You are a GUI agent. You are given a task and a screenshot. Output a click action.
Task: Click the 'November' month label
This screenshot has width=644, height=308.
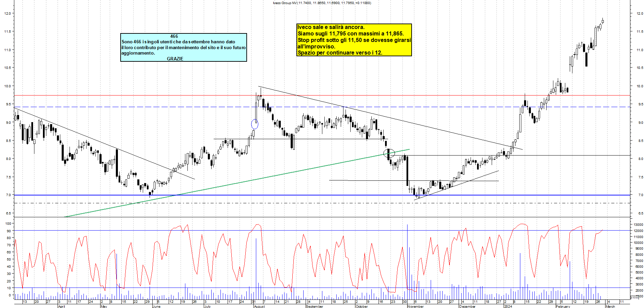(x=416, y=306)
